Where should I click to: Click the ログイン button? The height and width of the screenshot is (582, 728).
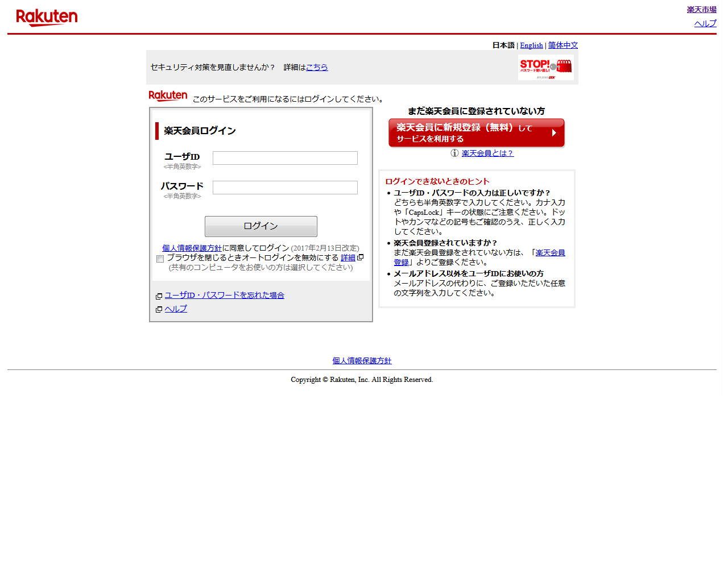click(261, 226)
